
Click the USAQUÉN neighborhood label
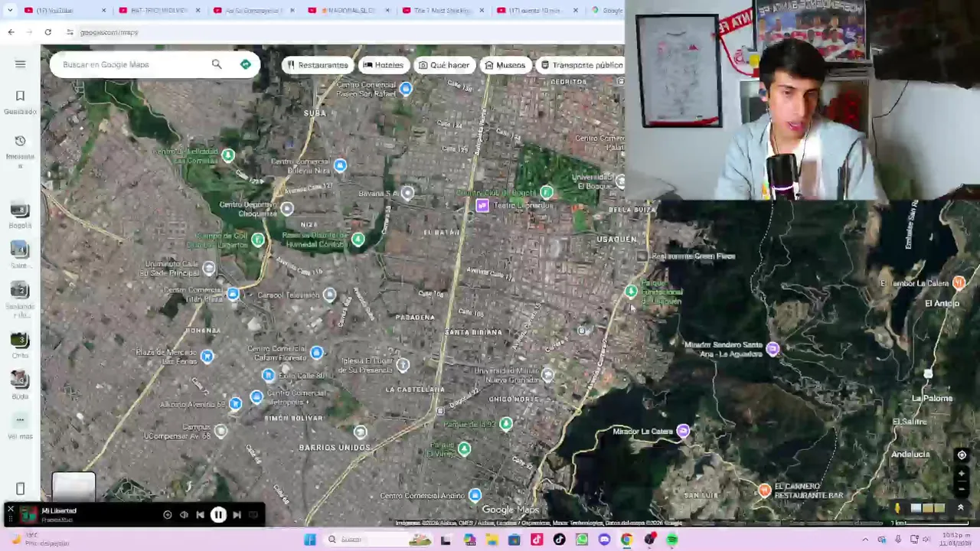tap(616, 240)
